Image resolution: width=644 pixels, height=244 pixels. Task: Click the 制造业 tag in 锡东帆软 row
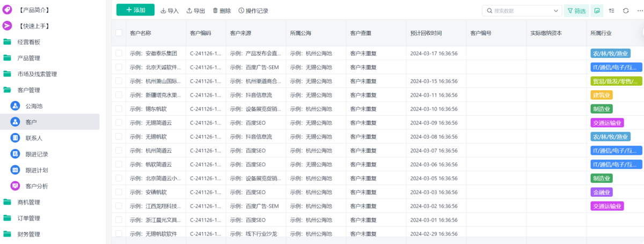pyautogui.click(x=602, y=109)
